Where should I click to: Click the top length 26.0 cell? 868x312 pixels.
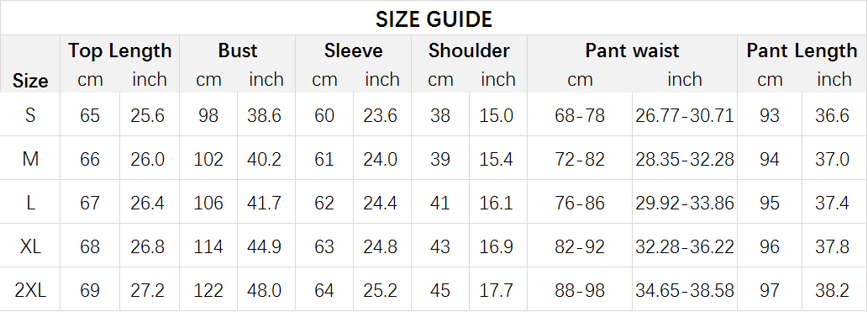(148, 159)
